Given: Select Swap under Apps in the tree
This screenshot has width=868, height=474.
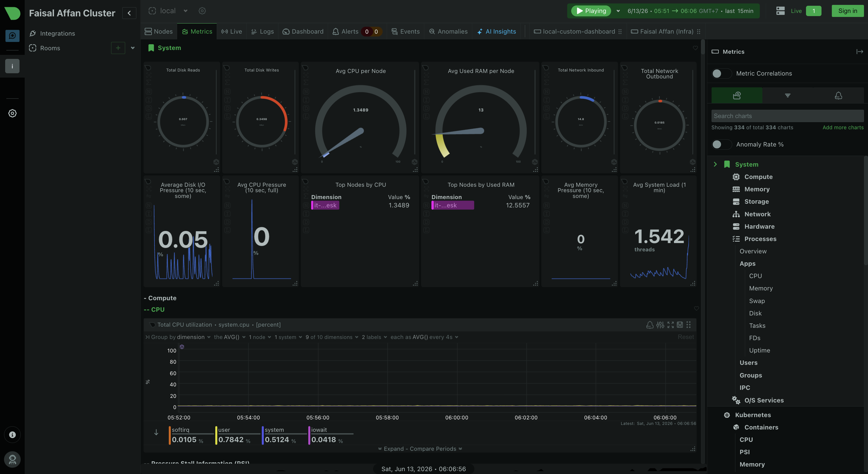Looking at the screenshot, I should point(757,301).
